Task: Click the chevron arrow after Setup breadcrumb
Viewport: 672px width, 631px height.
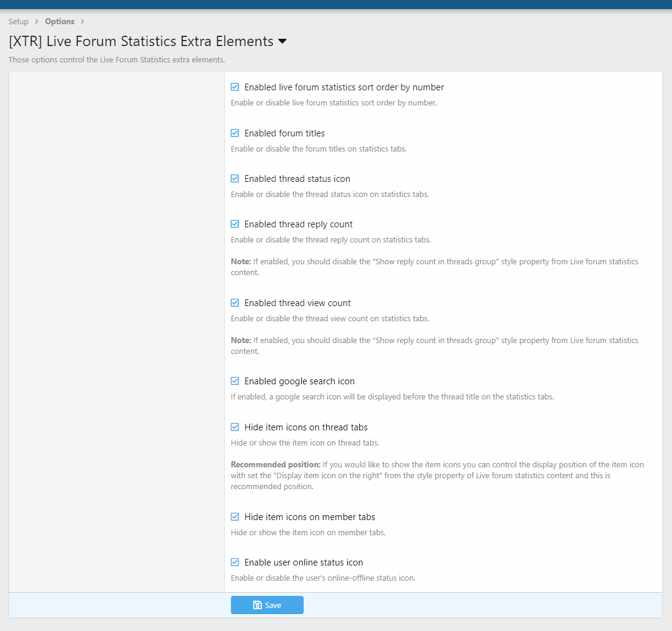Action: 36,22
